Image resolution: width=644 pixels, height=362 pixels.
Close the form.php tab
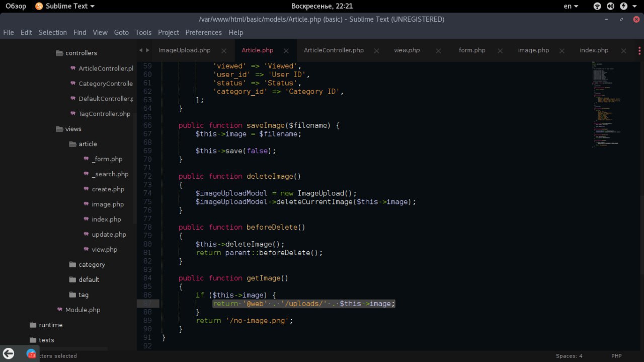point(500,51)
